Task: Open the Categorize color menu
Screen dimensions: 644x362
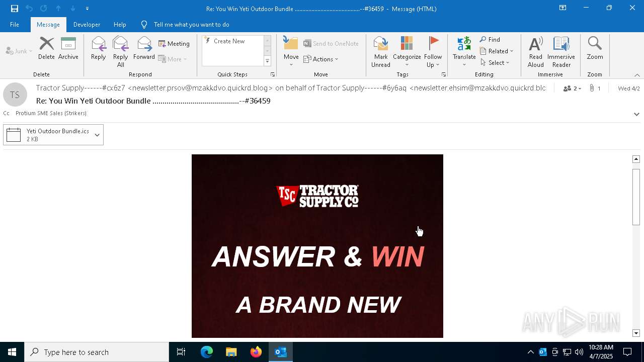Action: click(407, 52)
